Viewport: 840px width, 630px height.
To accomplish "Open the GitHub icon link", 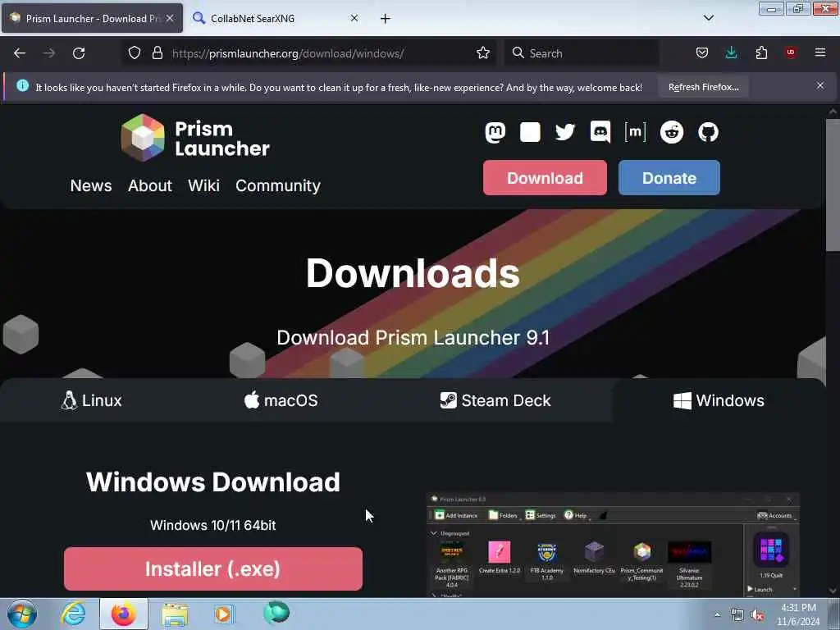I will (708, 132).
